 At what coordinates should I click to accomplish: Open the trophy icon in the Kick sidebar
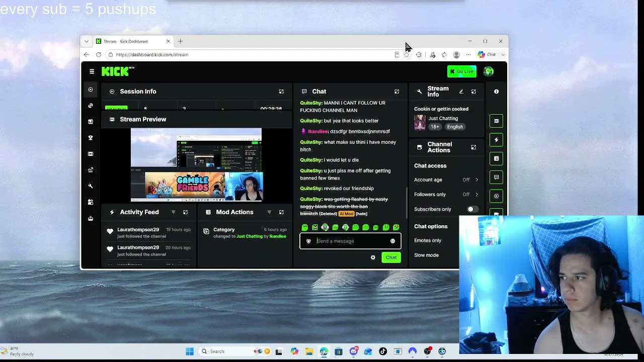pyautogui.click(x=91, y=138)
